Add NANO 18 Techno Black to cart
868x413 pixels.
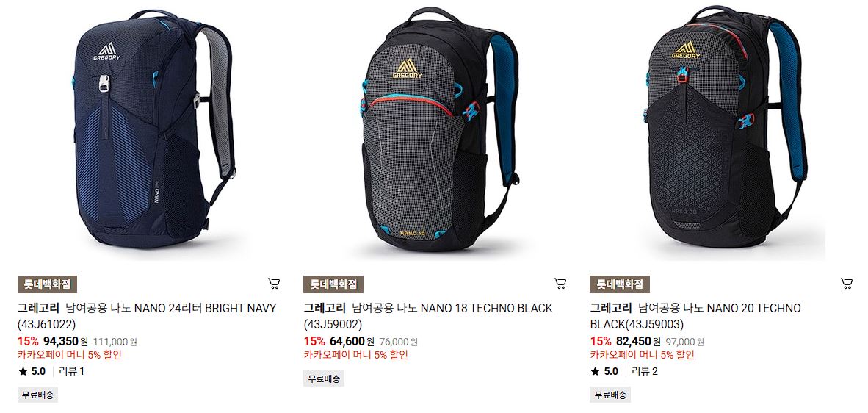click(560, 284)
